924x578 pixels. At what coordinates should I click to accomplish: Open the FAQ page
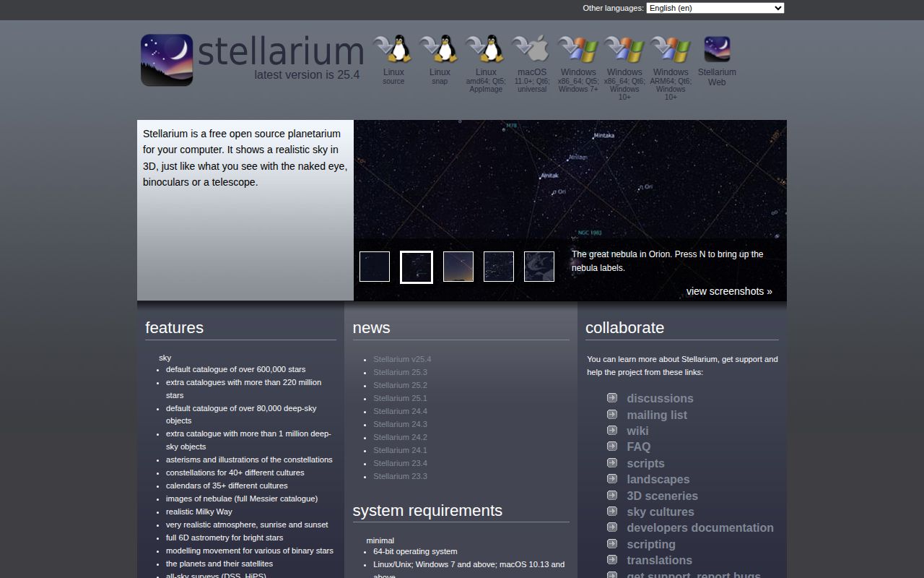638,447
